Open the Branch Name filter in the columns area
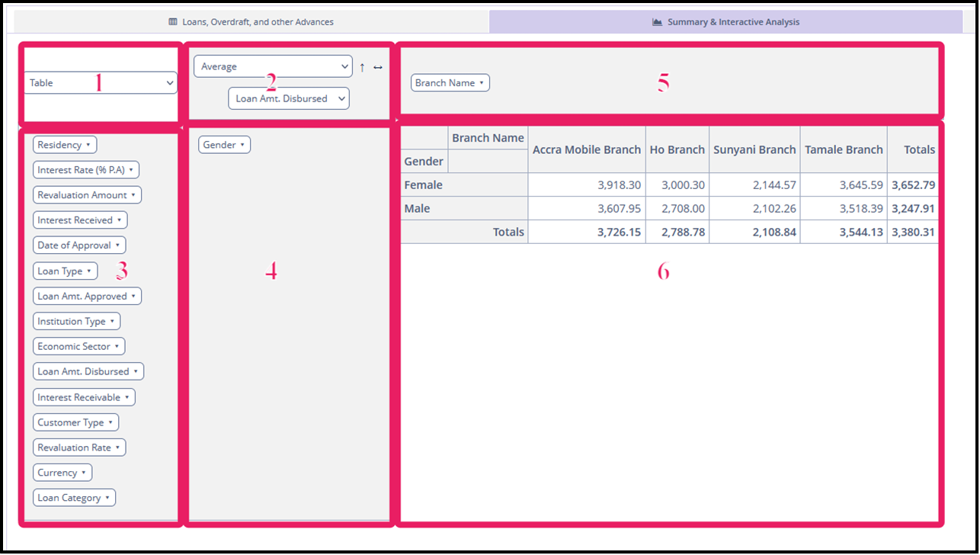 coord(450,82)
